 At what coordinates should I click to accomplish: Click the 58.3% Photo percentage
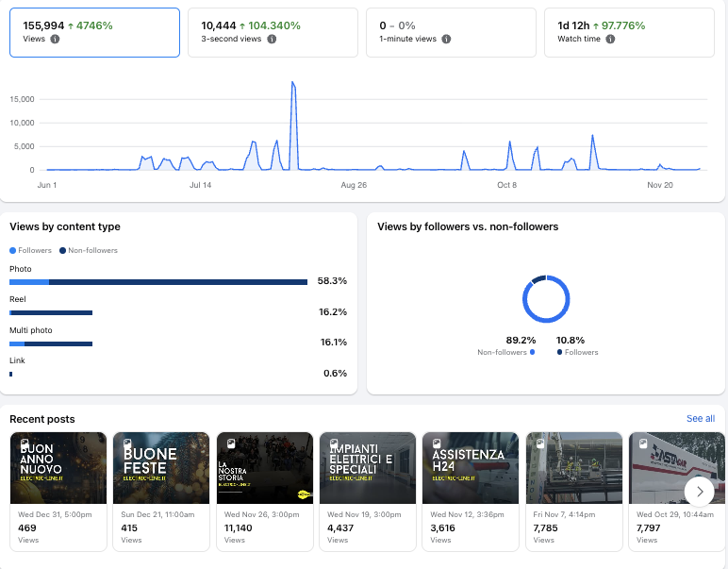pos(332,281)
